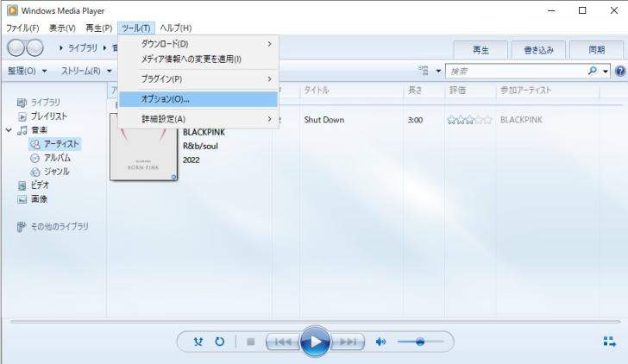Click the Windows Media Player title icon
The width and height of the screenshot is (628, 364).
coord(12,10)
